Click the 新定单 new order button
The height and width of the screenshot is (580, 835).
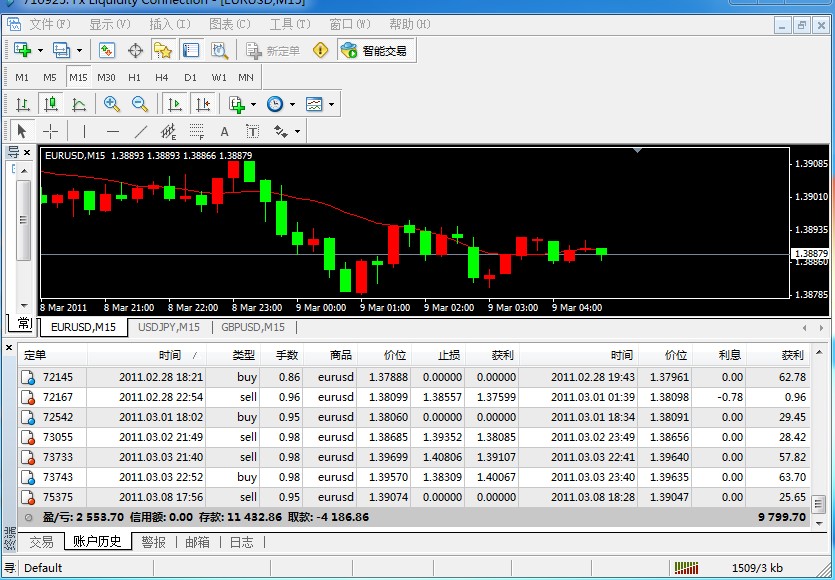[x=273, y=51]
